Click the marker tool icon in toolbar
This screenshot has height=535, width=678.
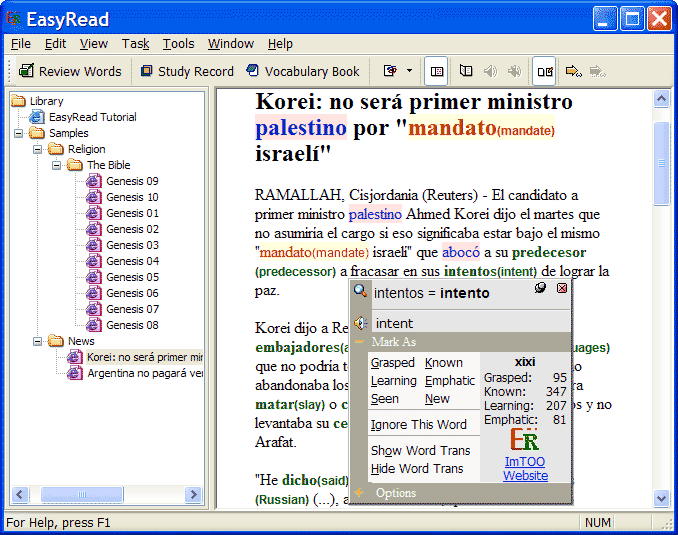pyautogui.click(x=391, y=70)
